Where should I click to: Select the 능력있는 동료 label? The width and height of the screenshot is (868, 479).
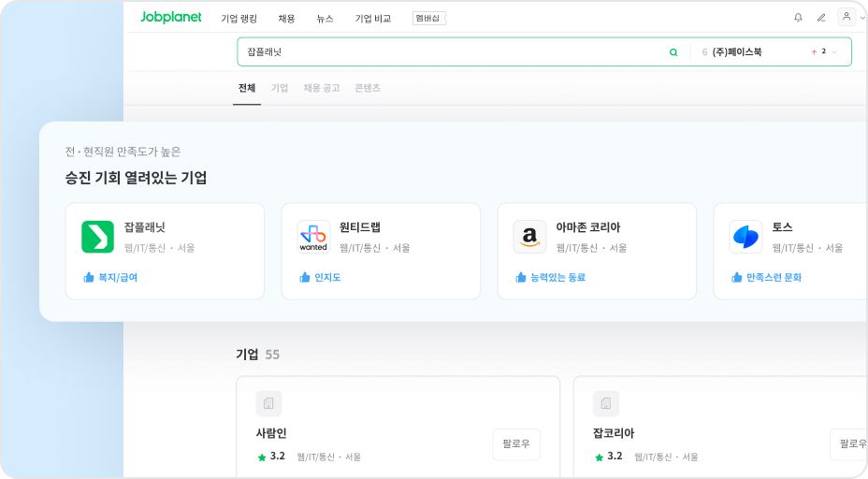click(558, 278)
